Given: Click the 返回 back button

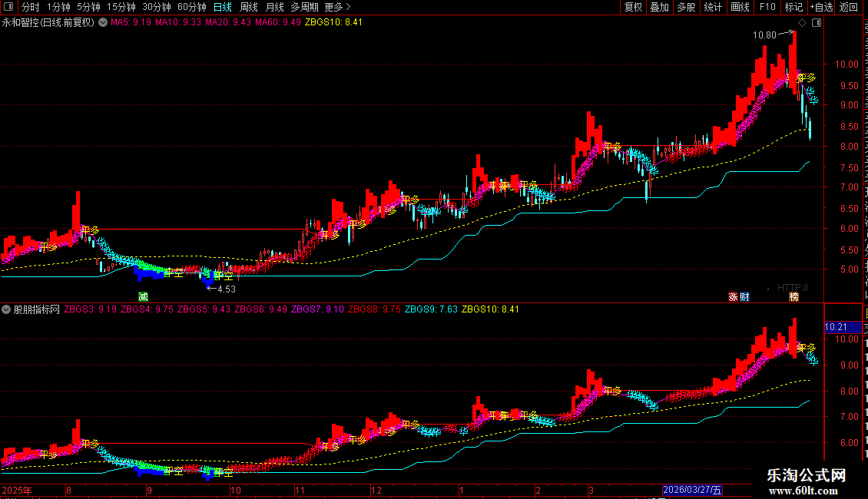Looking at the screenshot, I should 849,7.
